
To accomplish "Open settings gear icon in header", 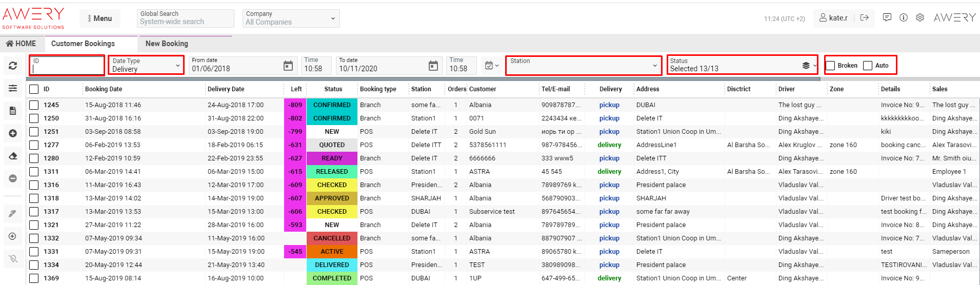I will (920, 17).
